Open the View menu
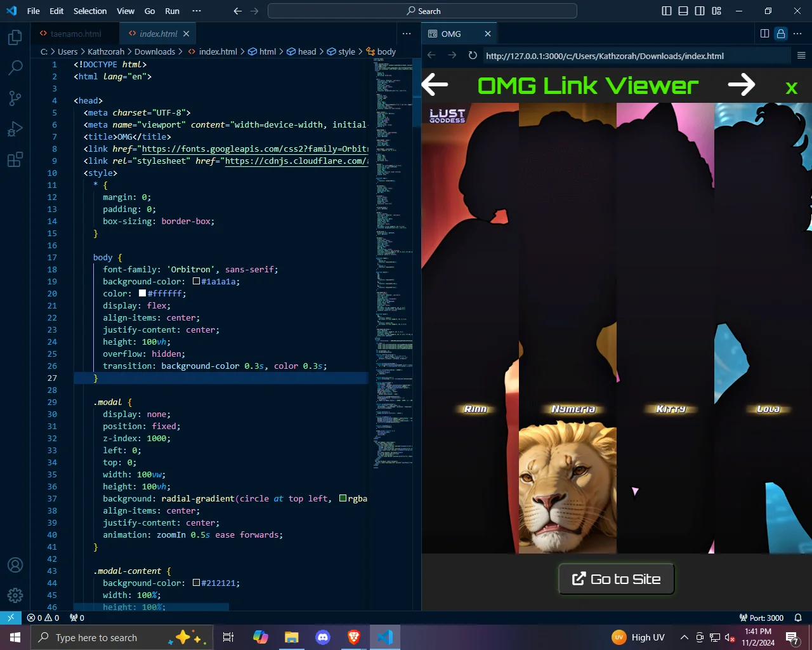 click(126, 11)
